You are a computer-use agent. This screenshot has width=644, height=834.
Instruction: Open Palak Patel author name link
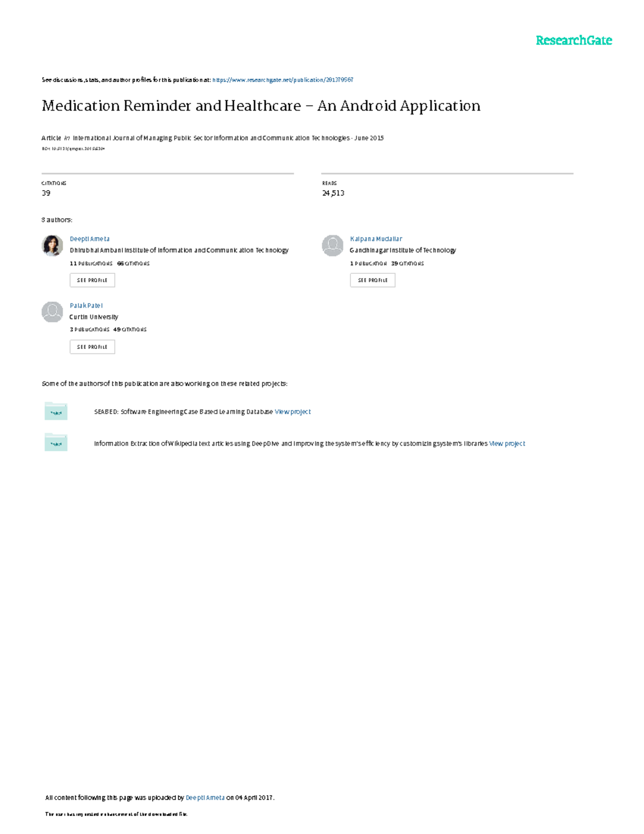click(x=86, y=306)
